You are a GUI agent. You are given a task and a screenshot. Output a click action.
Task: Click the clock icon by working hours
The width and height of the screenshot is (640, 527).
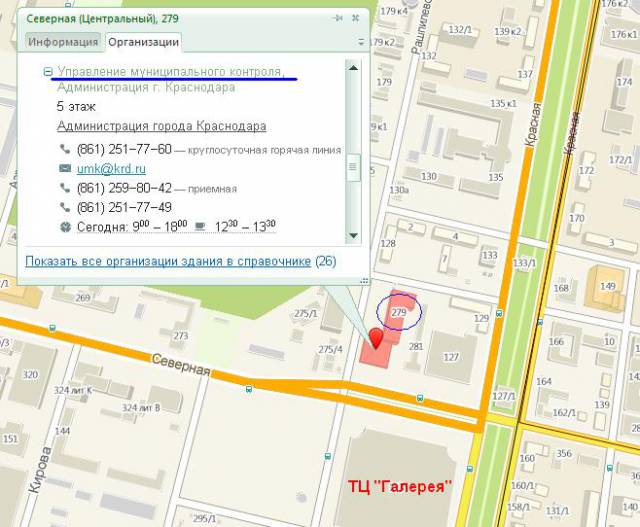[x=65, y=227]
